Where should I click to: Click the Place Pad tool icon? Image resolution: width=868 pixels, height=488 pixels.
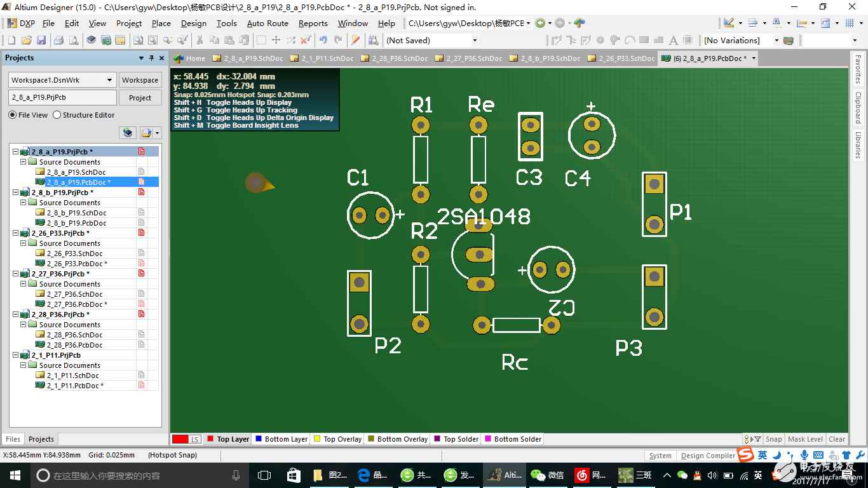600,40
